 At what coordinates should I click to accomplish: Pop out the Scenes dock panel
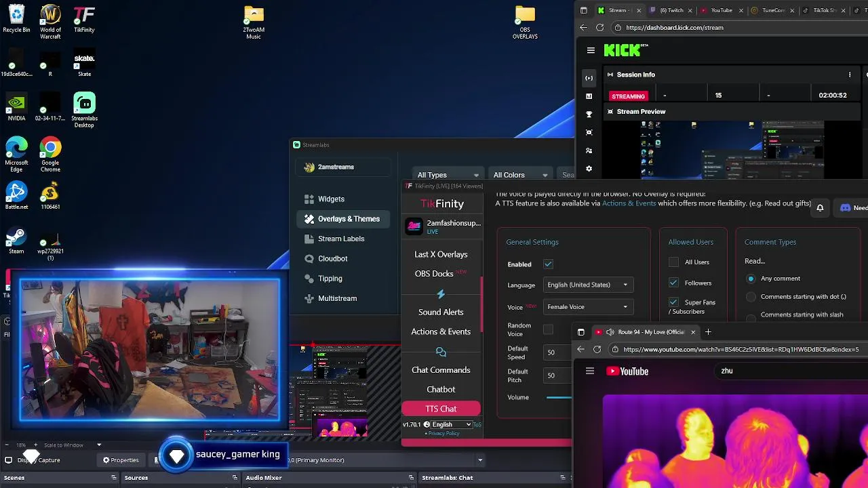(114, 478)
